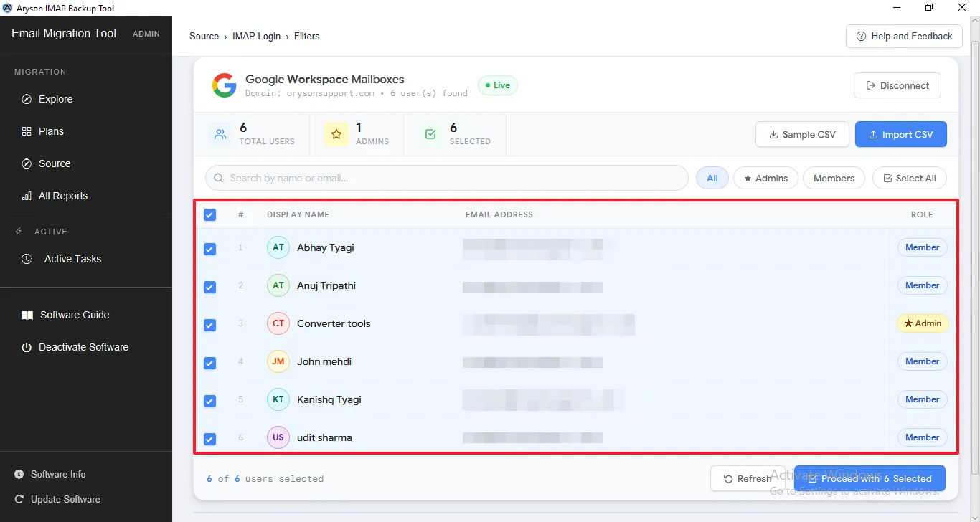Click the Update Software refresh icon
The image size is (980, 522).
pos(19,499)
